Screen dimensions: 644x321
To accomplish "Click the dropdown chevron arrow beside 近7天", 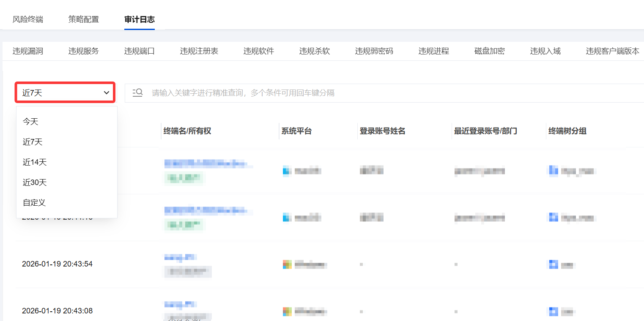I will pyautogui.click(x=107, y=93).
